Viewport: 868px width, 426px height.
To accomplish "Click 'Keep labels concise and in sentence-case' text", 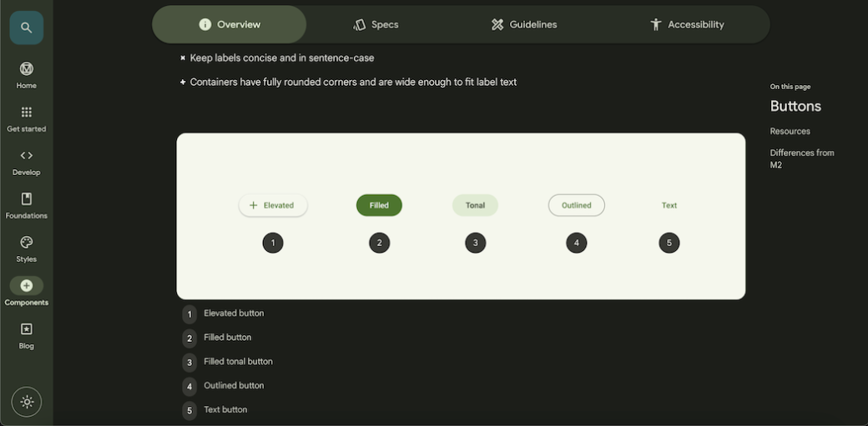I will point(282,58).
